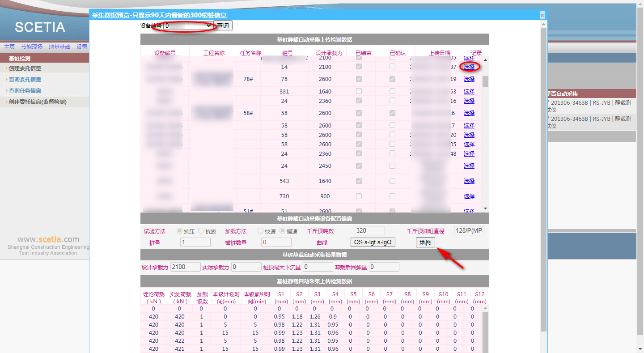Toggle 已确认 checkbox for pile 78
The width and height of the screenshot is (644, 353).
392,79
